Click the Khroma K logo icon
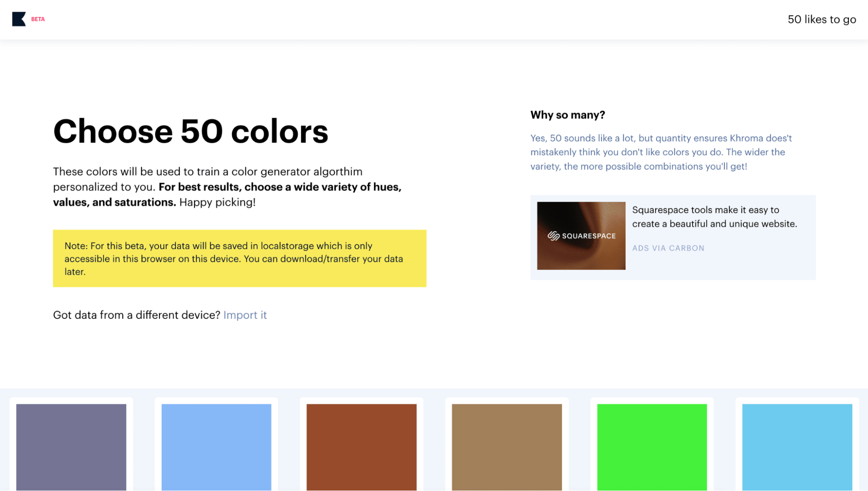Image resolution: width=868 pixels, height=491 pixels. click(x=19, y=19)
